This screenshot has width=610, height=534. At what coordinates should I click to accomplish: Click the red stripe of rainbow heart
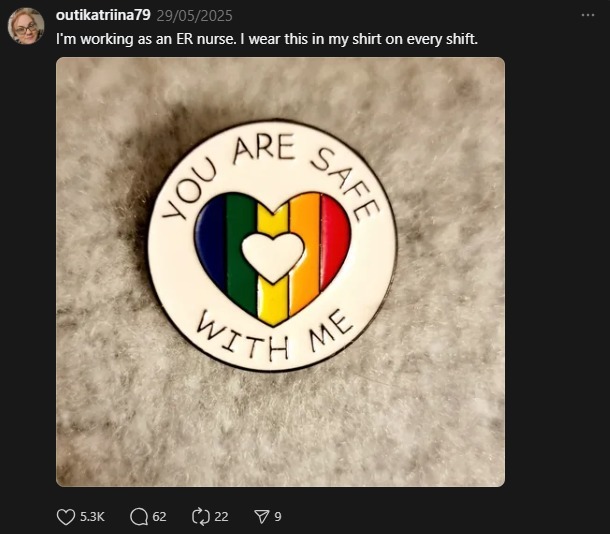335,239
